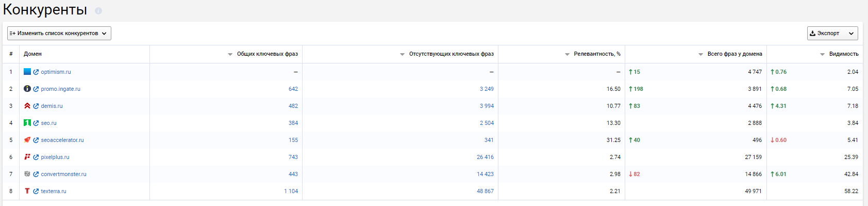The image size is (868, 206).
Task: Click total phrases value 49 971
Action: [x=753, y=192]
